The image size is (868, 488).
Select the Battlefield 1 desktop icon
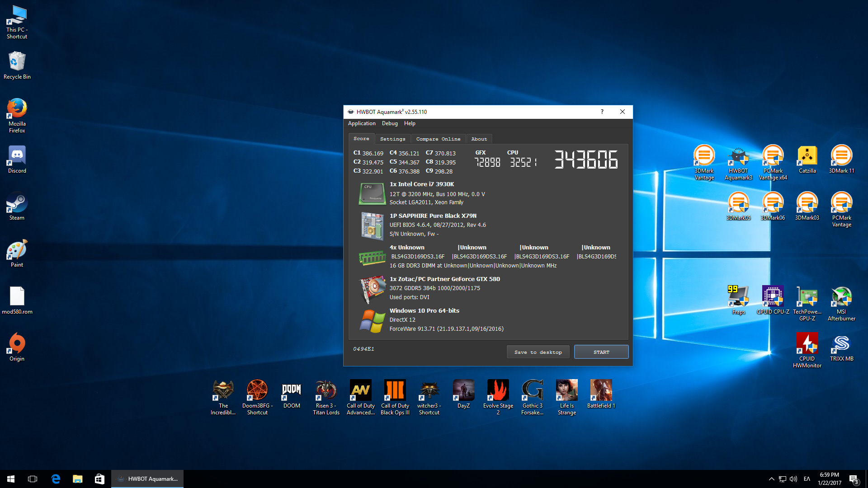[601, 394]
